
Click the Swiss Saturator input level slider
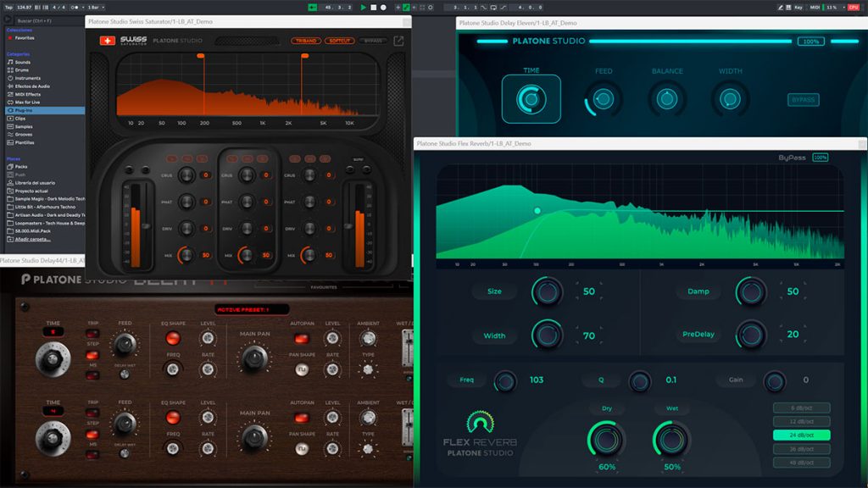pos(146,225)
